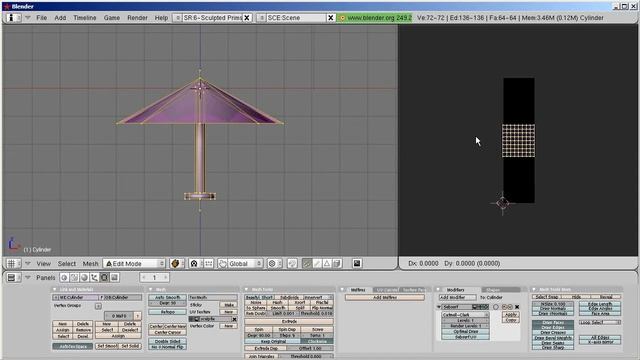Delete the SR:6-Sculpted Prims screen layout

click(x=247, y=18)
